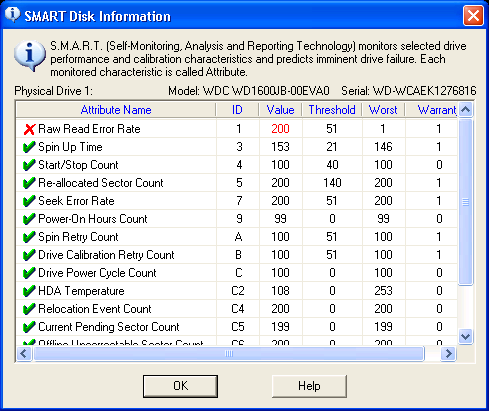Click the check icon for HDA Temperature
The width and height of the screenshot is (489, 411).
point(29,291)
